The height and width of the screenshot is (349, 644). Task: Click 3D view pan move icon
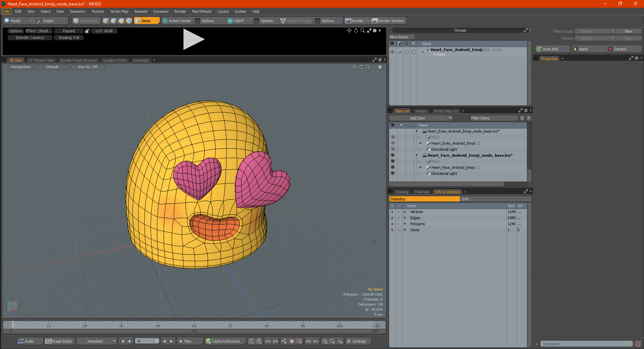tap(355, 67)
